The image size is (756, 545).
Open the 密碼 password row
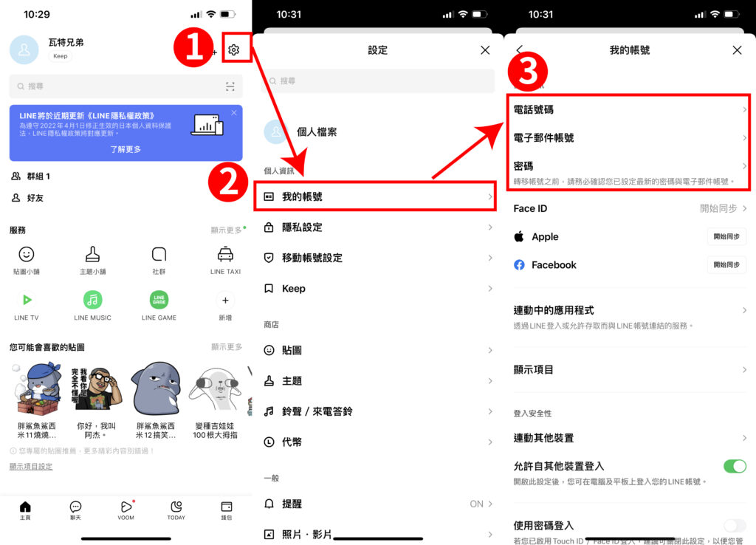(629, 172)
